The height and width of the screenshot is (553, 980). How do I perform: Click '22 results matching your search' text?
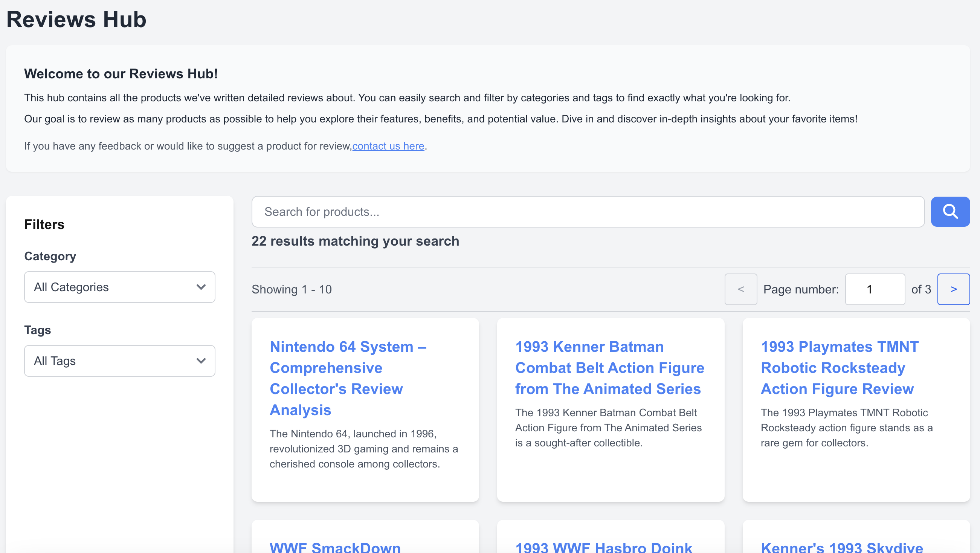355,241
